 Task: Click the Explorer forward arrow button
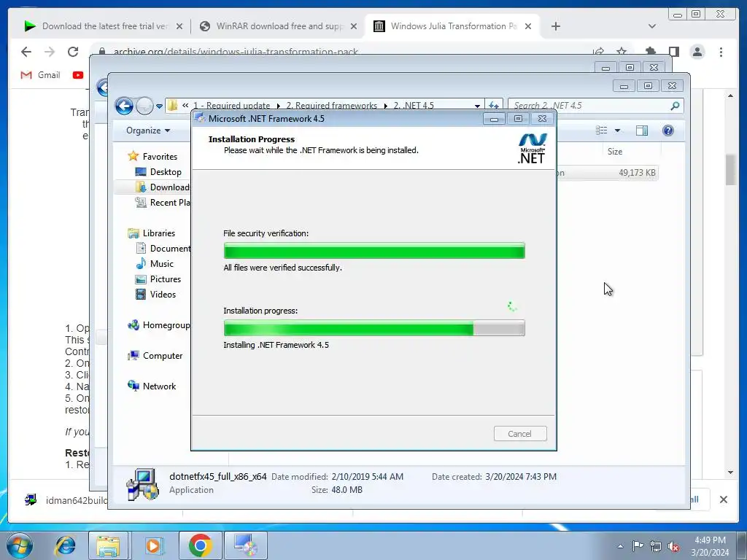click(144, 106)
